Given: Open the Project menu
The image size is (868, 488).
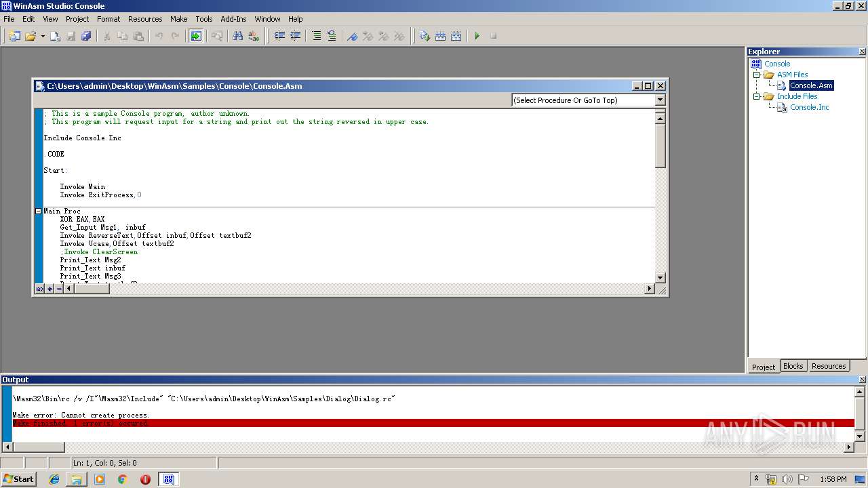Looking at the screenshot, I should click(x=77, y=19).
